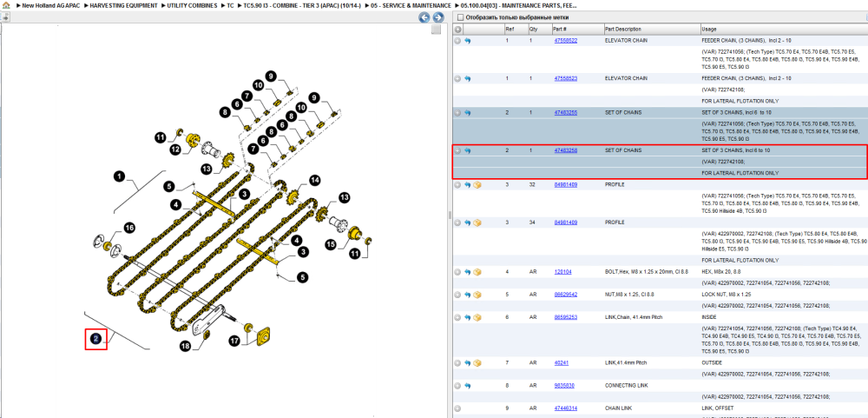Open part number 40241 link

[562, 362]
